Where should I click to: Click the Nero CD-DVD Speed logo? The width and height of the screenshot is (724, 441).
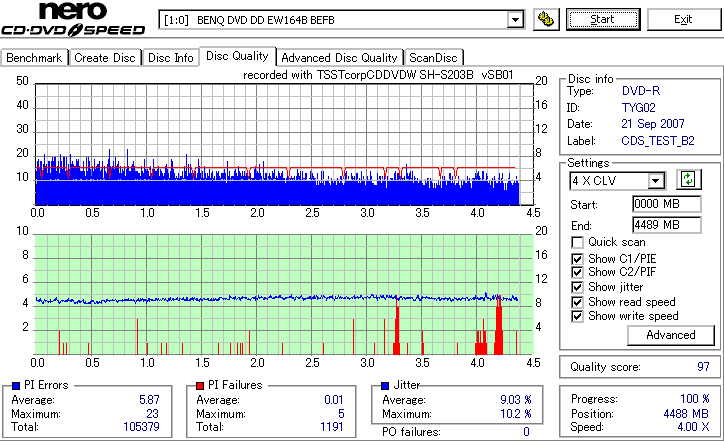pos(73,19)
